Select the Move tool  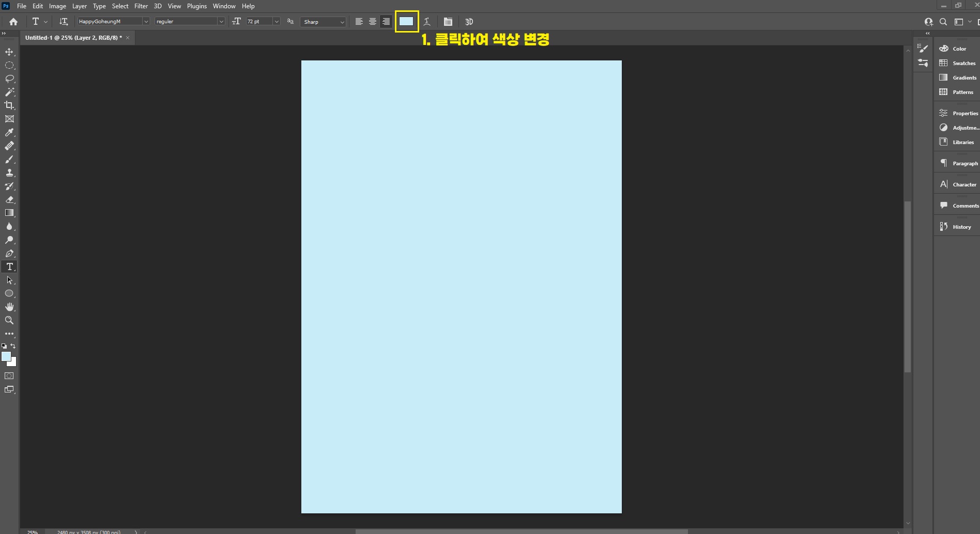tap(9, 52)
